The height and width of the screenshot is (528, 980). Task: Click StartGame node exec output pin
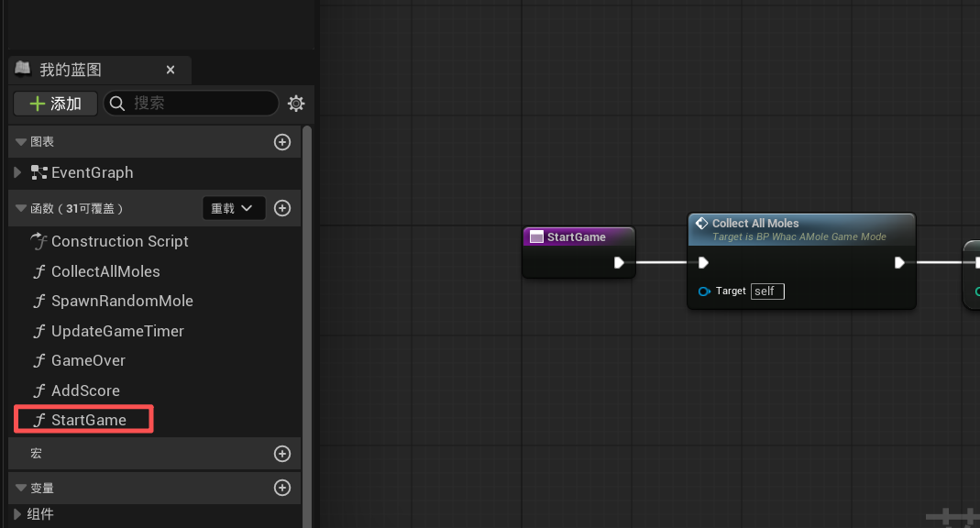(x=619, y=262)
